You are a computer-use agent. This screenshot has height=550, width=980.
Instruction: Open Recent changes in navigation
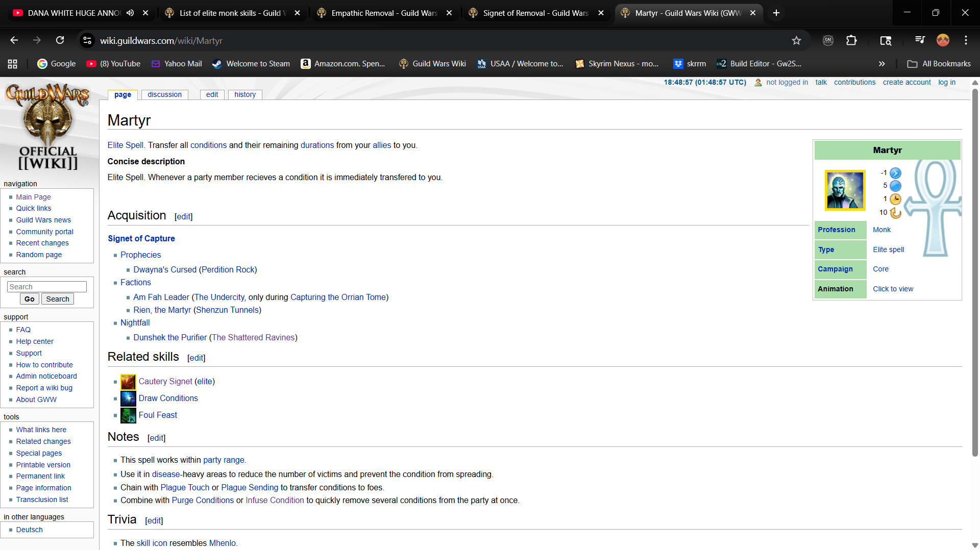(42, 243)
